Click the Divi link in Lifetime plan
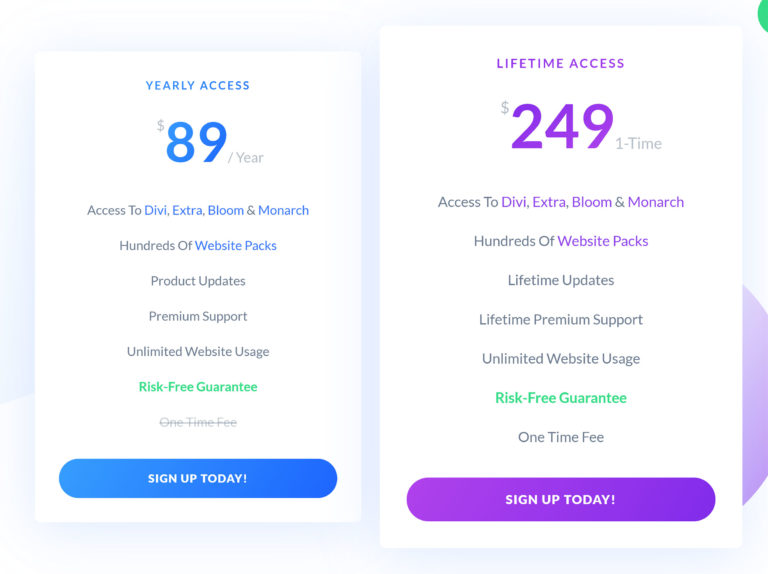Image resolution: width=768 pixels, height=574 pixels. (x=514, y=201)
